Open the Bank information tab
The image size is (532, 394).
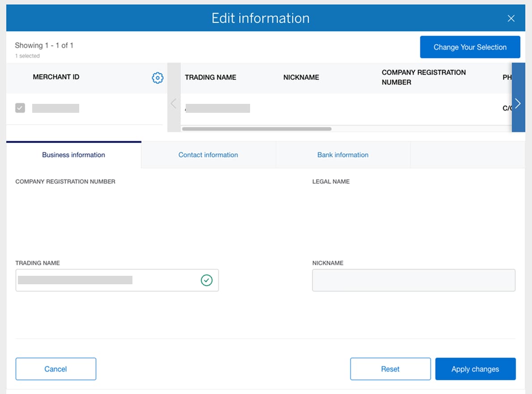point(343,155)
